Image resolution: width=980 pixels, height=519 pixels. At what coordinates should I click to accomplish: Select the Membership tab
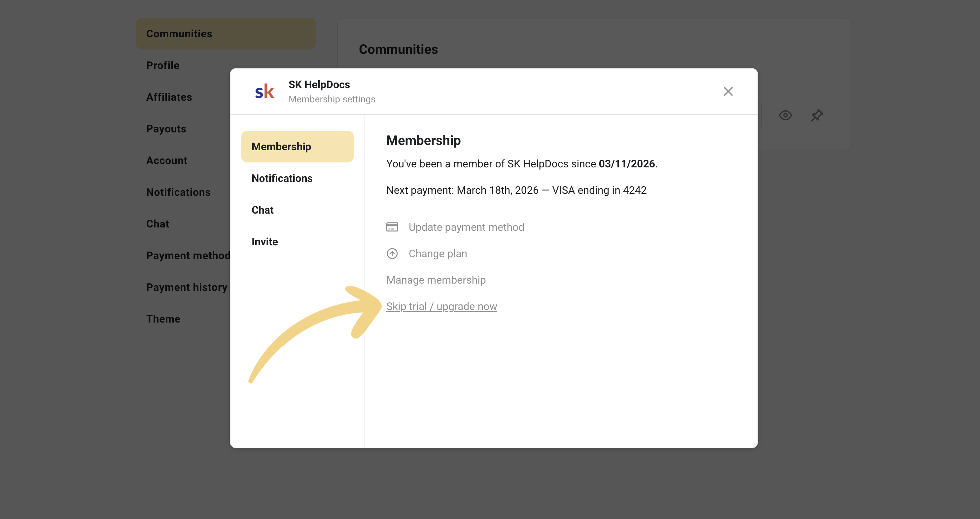coord(281,147)
